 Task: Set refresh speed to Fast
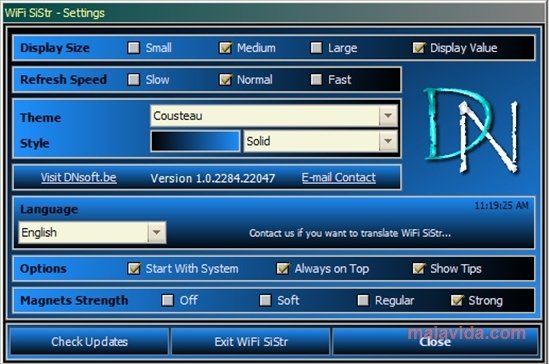tap(316, 79)
